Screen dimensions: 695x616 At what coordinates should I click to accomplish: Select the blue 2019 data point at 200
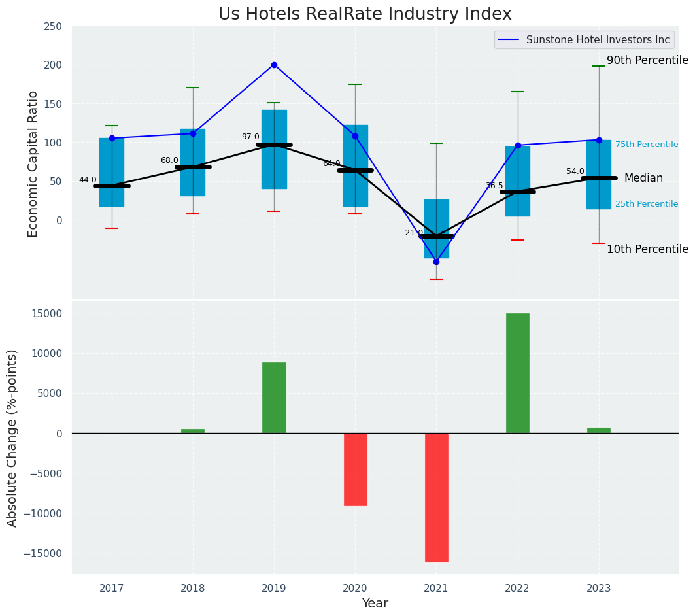(274, 65)
